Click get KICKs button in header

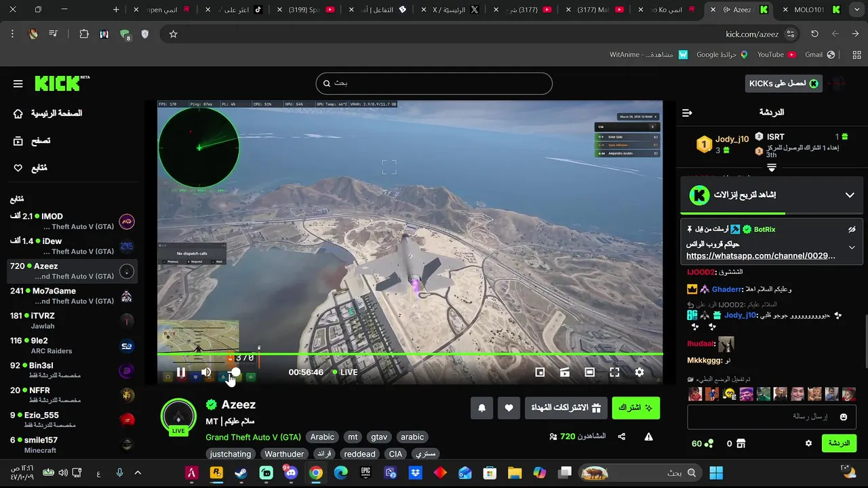[784, 83]
